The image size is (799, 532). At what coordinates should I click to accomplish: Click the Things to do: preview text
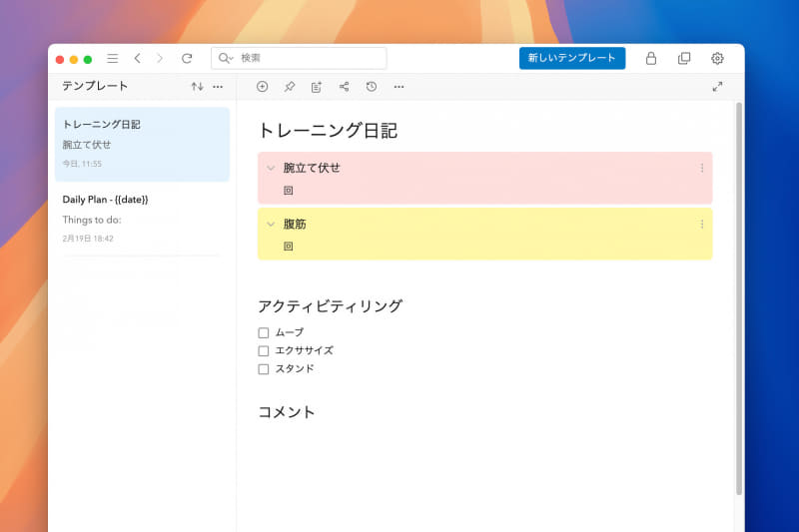click(x=92, y=220)
